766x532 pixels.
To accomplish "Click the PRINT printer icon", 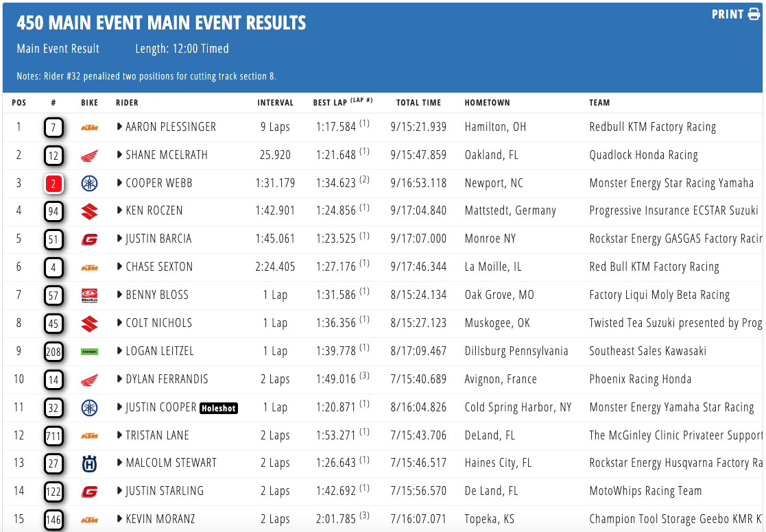I will 754,14.
